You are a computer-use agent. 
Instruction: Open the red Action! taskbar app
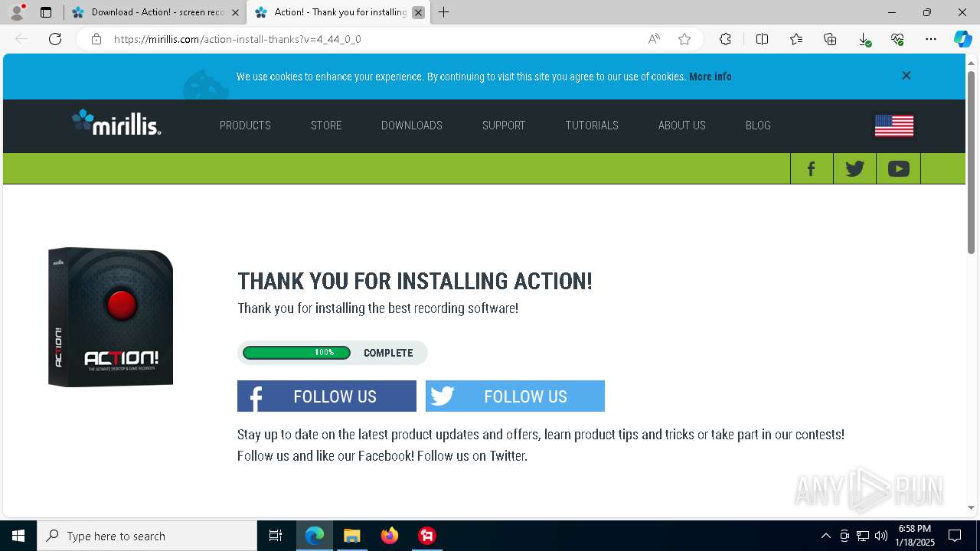(427, 536)
